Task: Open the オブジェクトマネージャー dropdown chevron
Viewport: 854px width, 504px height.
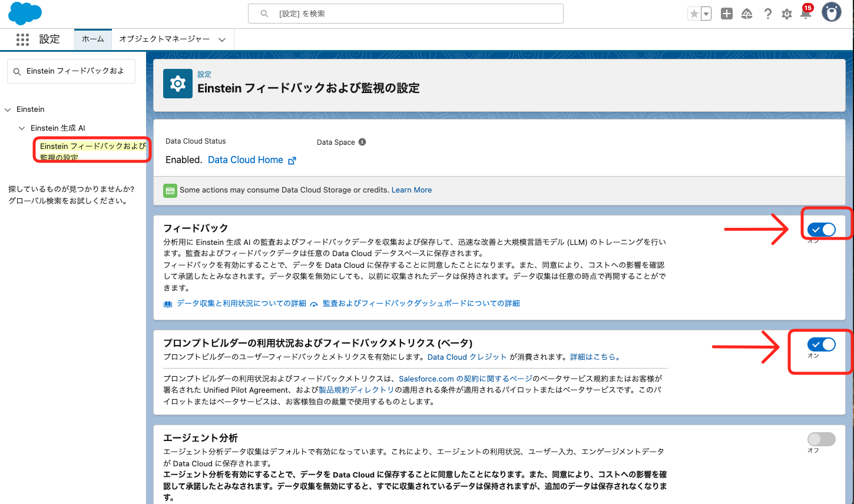Action: [222, 40]
